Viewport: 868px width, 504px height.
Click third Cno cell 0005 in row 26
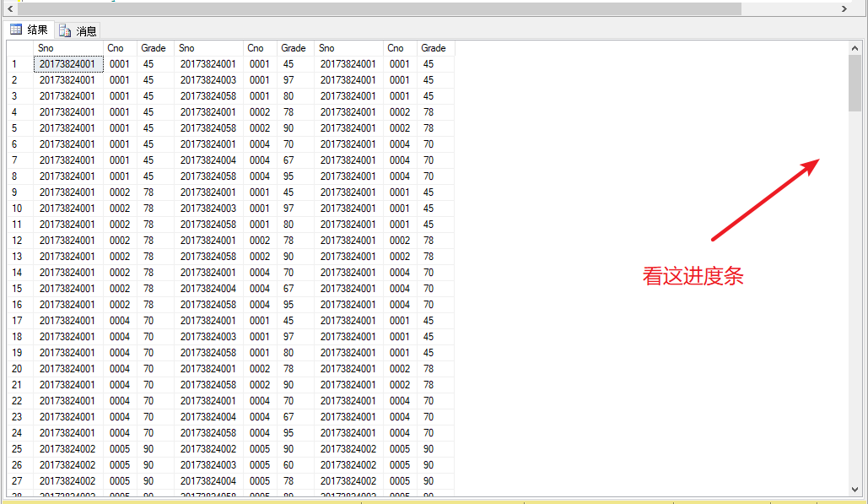point(400,465)
